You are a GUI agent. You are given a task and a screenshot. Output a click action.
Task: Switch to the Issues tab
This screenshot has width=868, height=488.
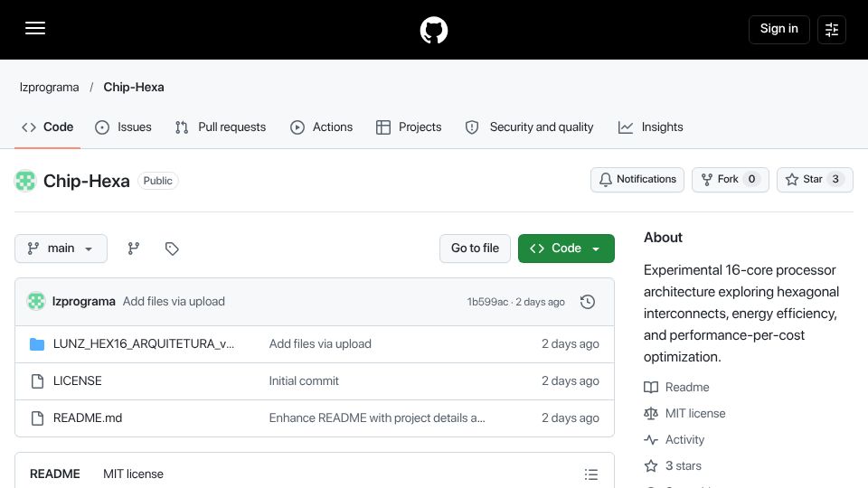coord(123,127)
